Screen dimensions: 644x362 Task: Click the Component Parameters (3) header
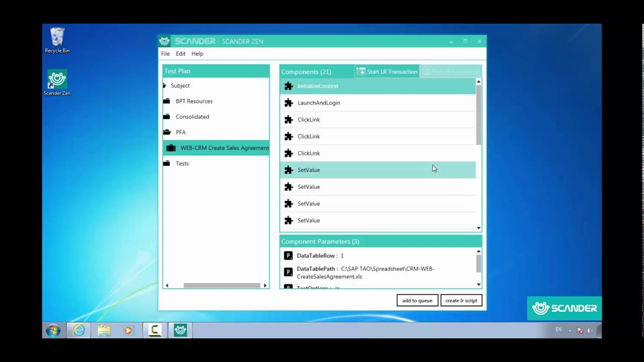tap(381, 241)
